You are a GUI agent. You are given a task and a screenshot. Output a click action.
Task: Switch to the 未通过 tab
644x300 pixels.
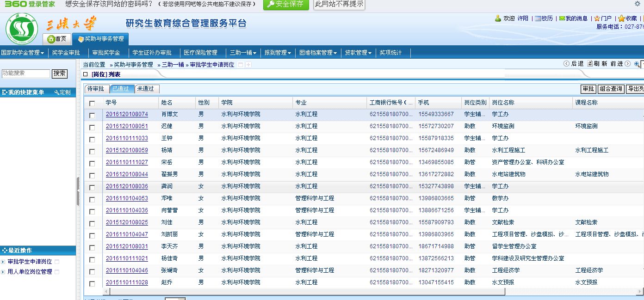click(147, 89)
